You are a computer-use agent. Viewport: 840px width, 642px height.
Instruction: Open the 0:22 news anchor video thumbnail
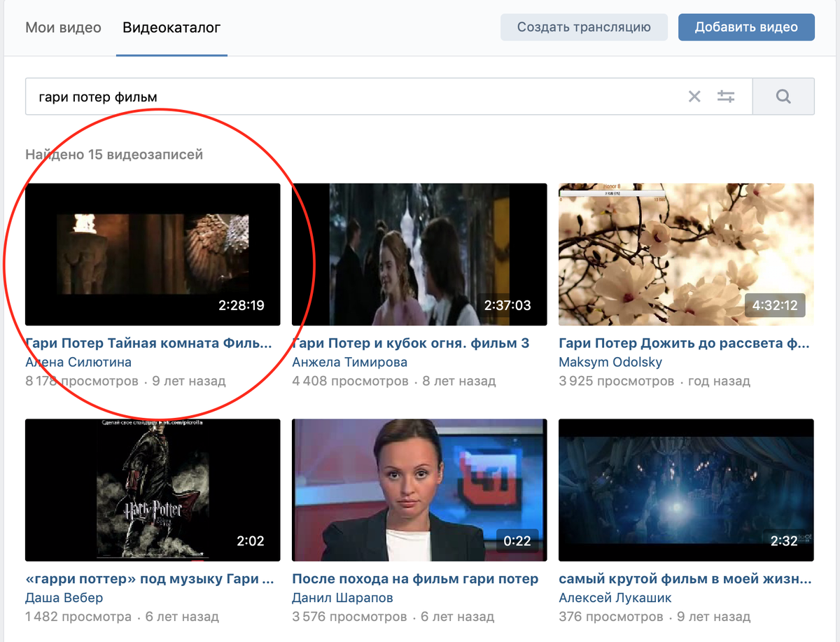[x=419, y=490]
